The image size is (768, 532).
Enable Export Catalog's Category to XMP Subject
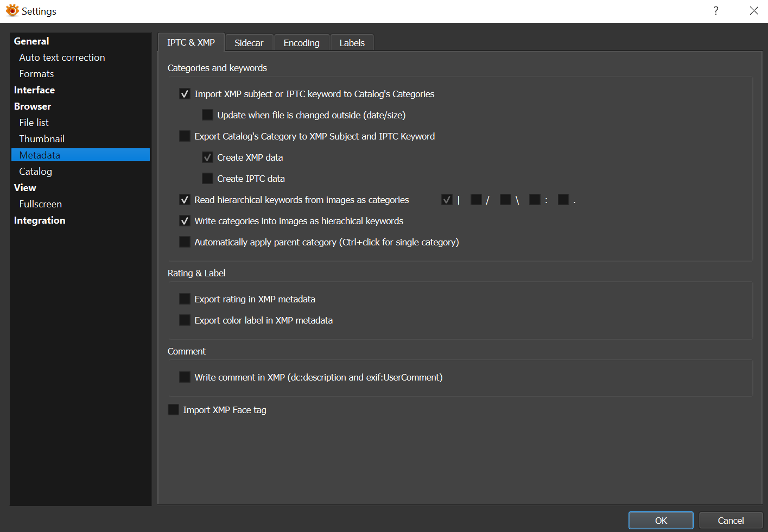point(185,136)
